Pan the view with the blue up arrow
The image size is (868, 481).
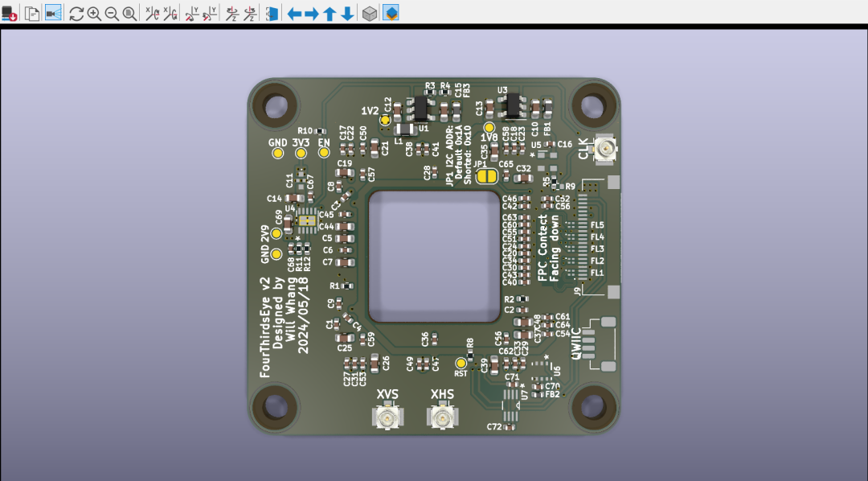[330, 14]
